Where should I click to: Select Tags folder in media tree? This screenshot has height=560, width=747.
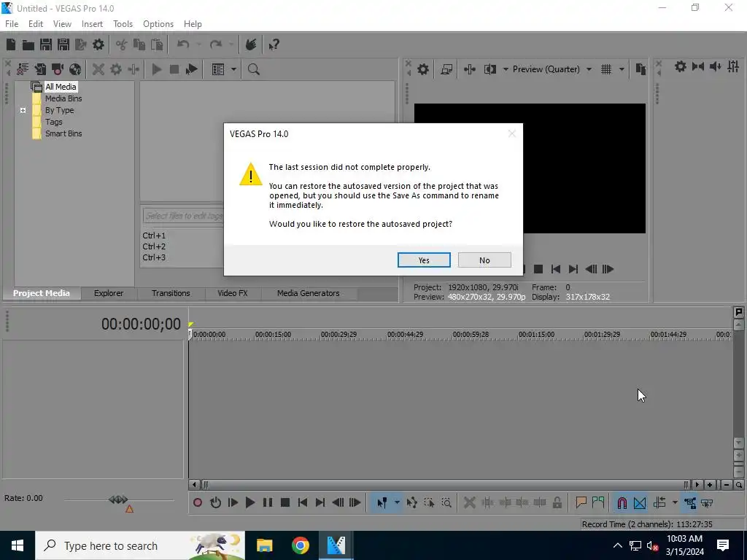[53, 122]
